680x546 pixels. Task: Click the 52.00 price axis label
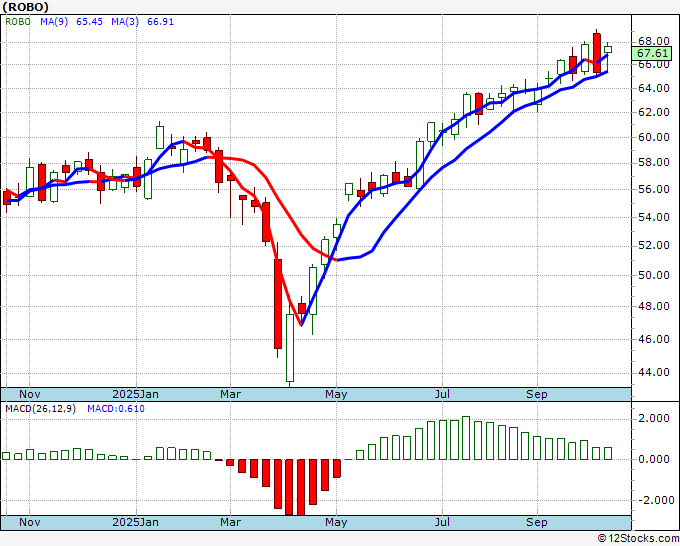pos(654,245)
